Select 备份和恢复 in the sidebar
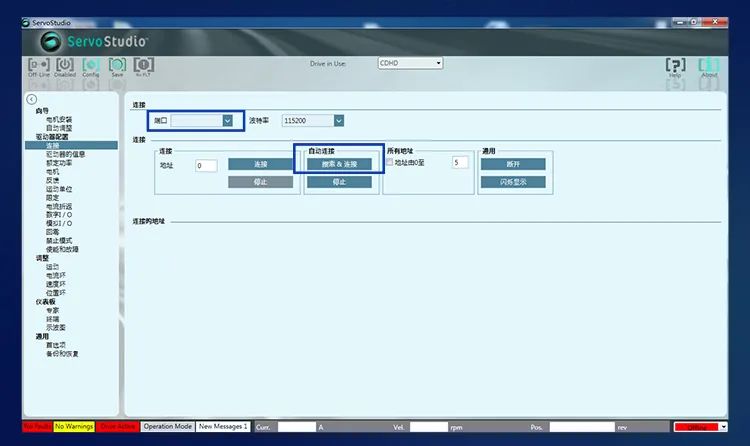Screen dimensions: 750x446 point(62,353)
